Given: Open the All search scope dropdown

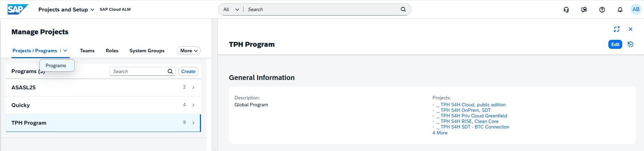Looking at the screenshot, I should point(231,9).
